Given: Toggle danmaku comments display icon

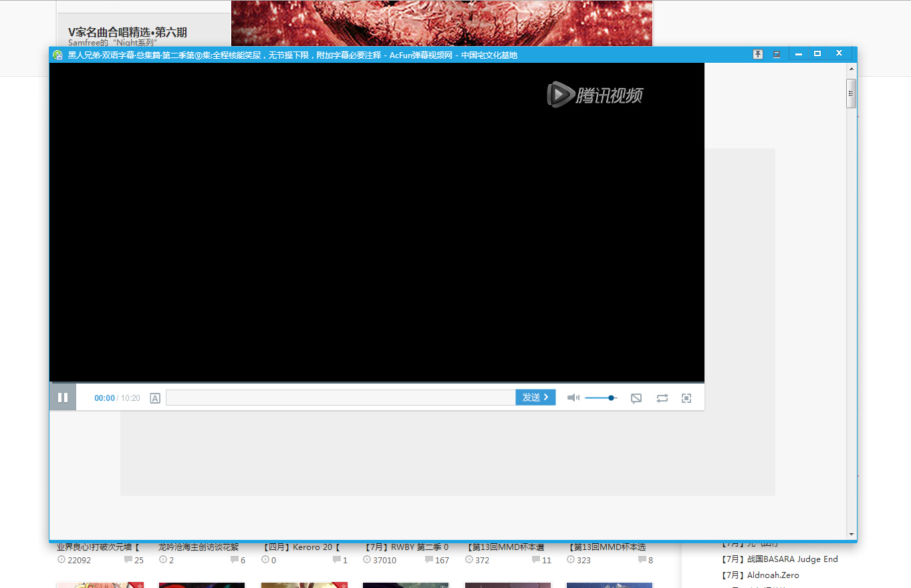Looking at the screenshot, I should [x=636, y=398].
